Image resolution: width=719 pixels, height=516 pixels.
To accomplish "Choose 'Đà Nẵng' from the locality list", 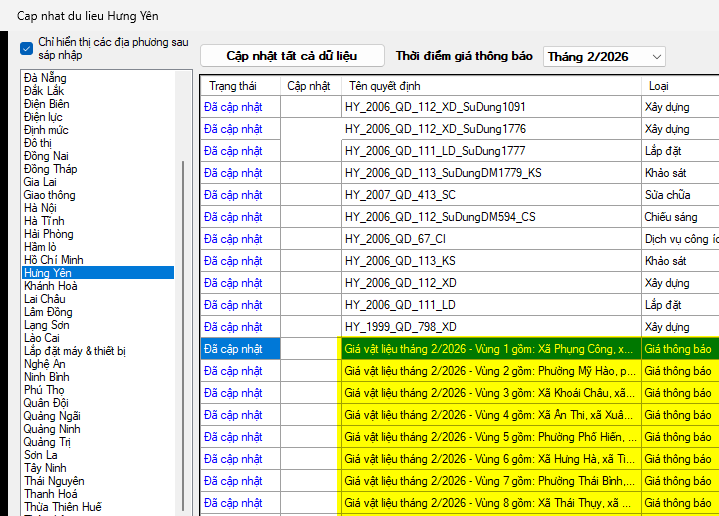I will 45,78.
